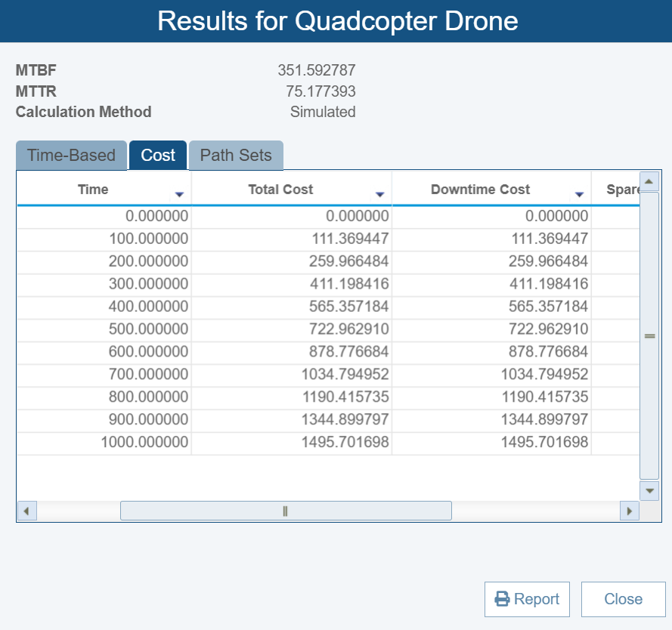Screen dimensions: 672x630
Task: Select the Cost tab
Action: click(x=157, y=155)
